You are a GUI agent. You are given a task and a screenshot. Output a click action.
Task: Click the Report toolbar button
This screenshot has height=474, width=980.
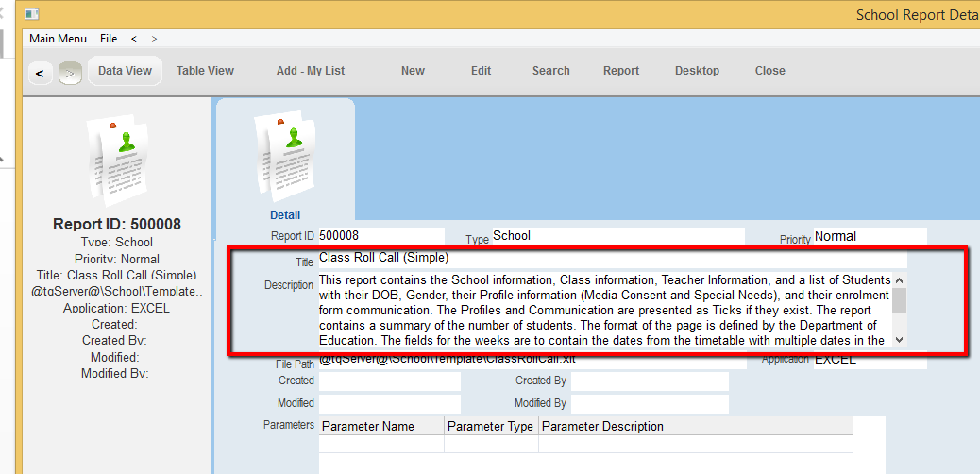point(621,71)
